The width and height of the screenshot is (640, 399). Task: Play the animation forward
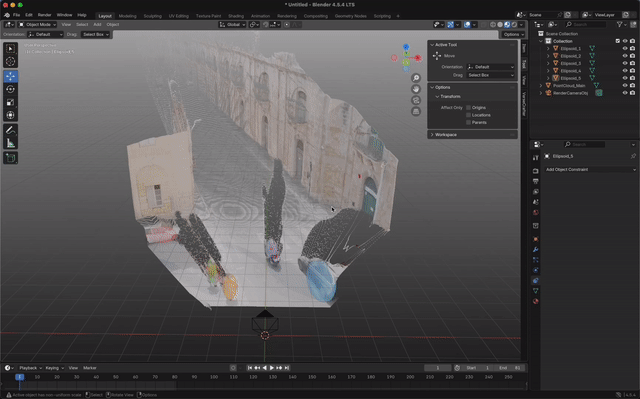pyautogui.click(x=272, y=368)
